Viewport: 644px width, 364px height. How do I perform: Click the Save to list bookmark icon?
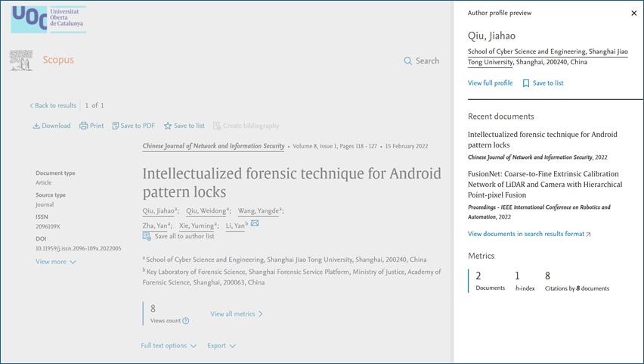526,83
